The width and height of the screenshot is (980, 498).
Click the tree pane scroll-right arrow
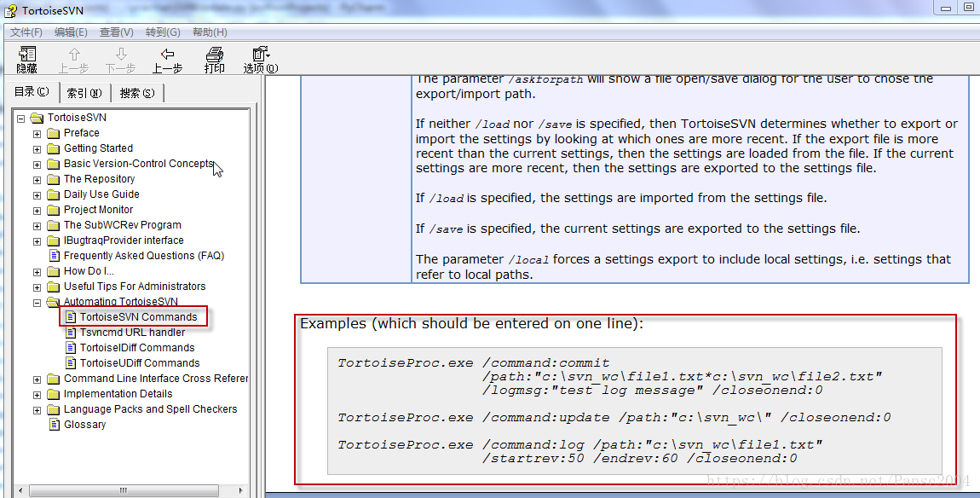(x=241, y=490)
